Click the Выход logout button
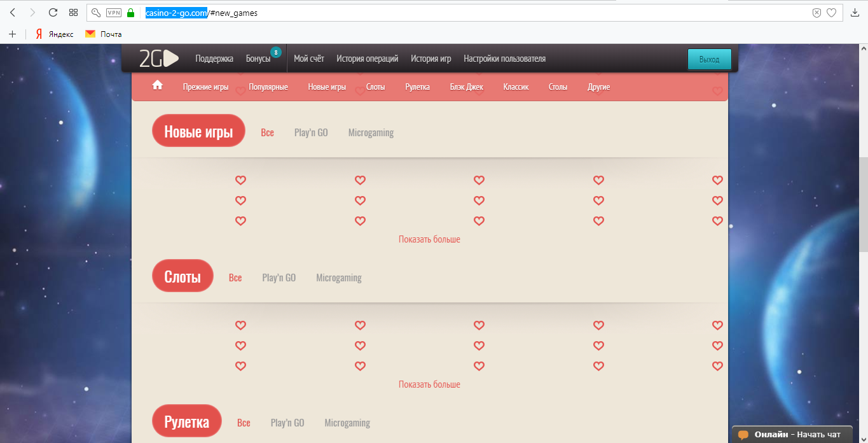 point(709,59)
